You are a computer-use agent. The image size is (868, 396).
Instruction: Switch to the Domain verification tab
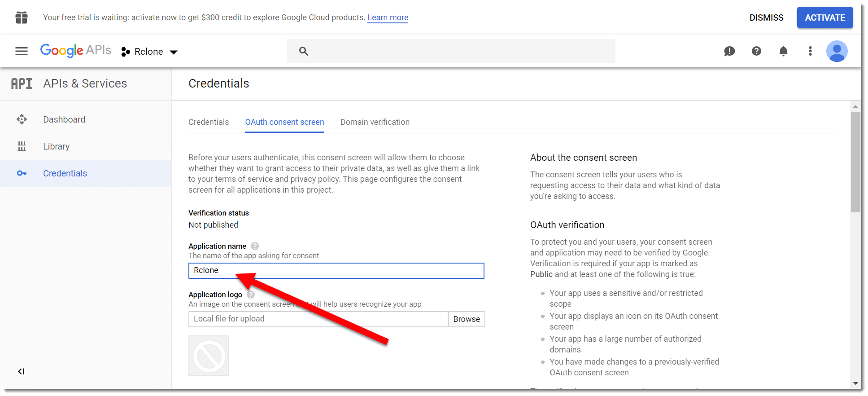(375, 122)
